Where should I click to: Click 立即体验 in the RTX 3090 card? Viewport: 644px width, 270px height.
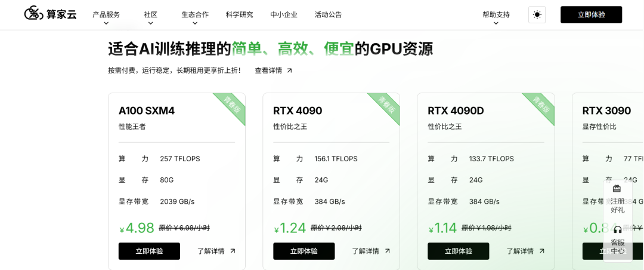click(613, 251)
